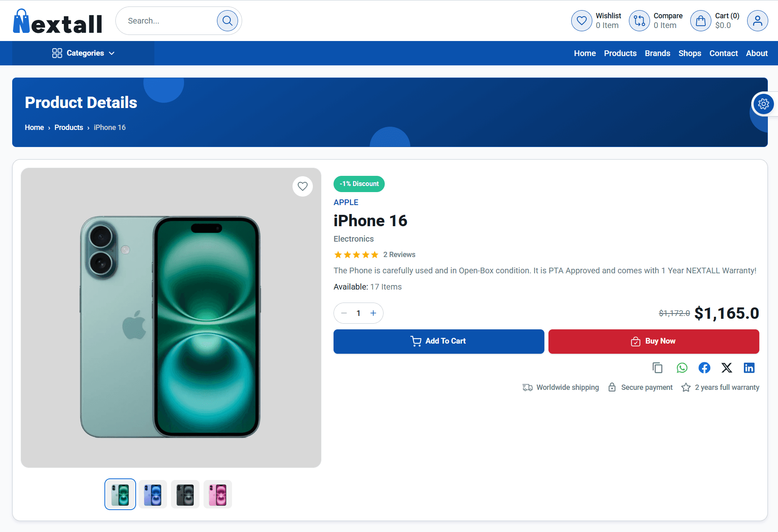The height and width of the screenshot is (532, 778).
Task: Open the Categories dropdown
Action: point(83,53)
